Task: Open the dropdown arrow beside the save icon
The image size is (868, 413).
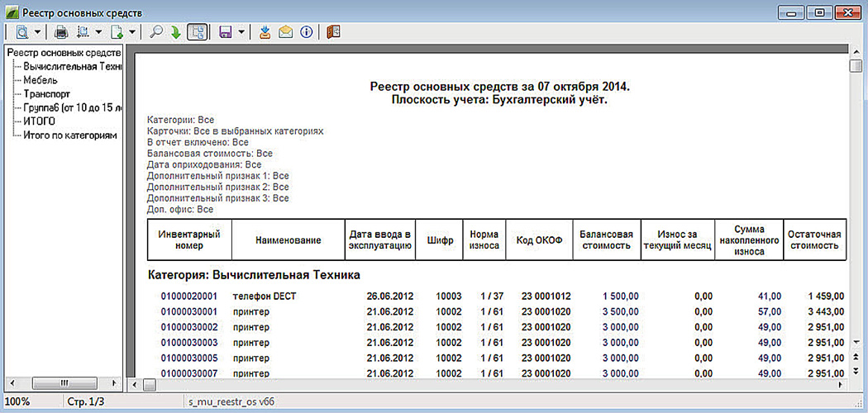Action: coord(241,32)
